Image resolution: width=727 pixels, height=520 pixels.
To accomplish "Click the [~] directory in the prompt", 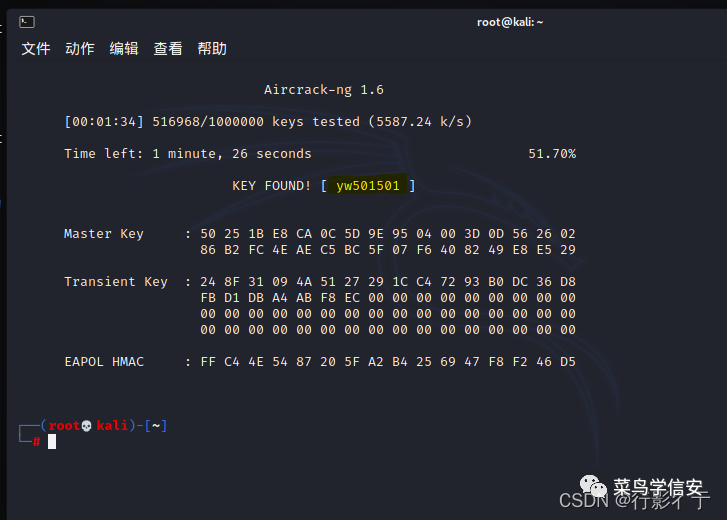I will click(156, 425).
